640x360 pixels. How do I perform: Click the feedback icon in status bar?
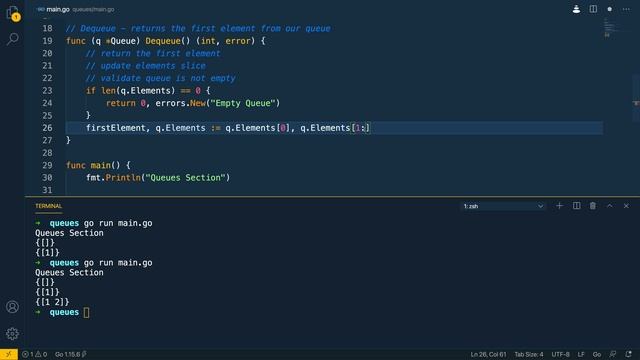click(613, 354)
